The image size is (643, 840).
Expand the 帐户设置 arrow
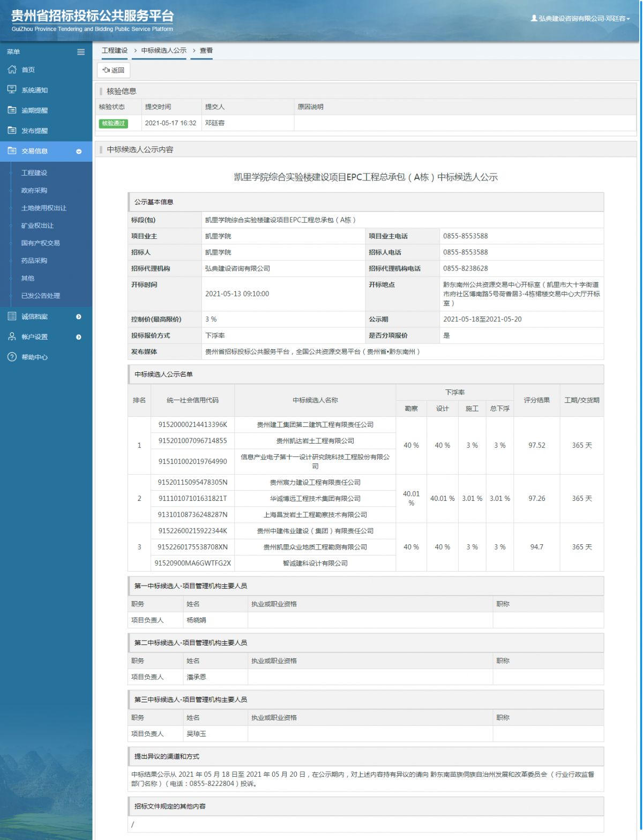pyautogui.click(x=79, y=337)
